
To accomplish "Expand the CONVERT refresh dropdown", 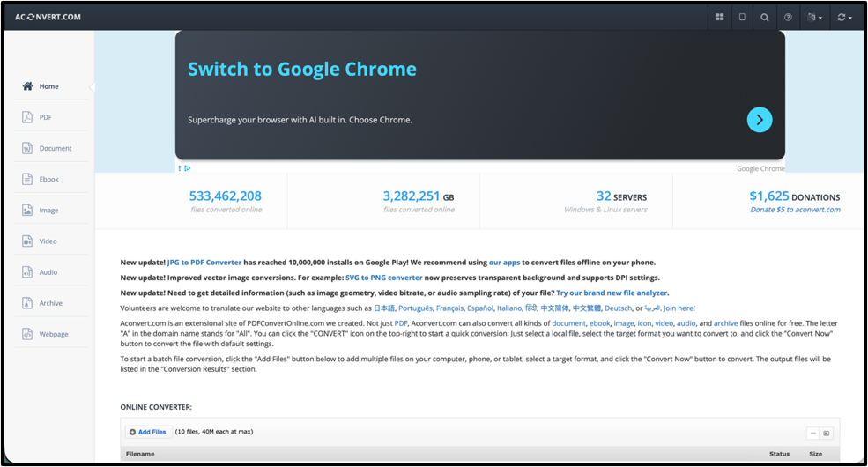I will [844, 17].
